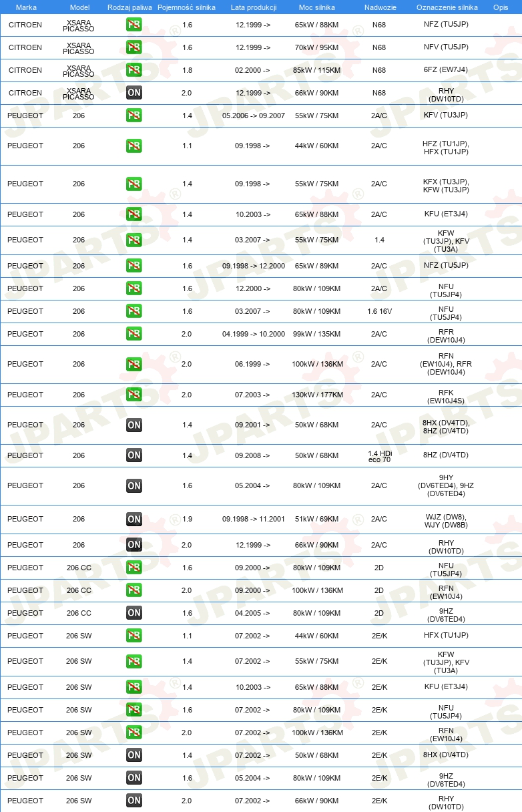
Task: Select the RFK (EW10J4S) engine code
Action: (x=447, y=397)
